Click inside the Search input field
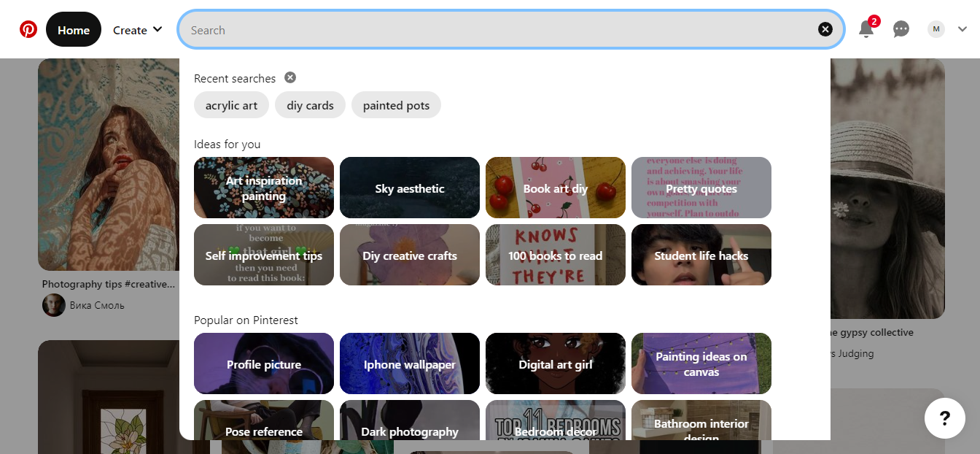Image resolution: width=980 pixels, height=454 pixels. (496, 30)
